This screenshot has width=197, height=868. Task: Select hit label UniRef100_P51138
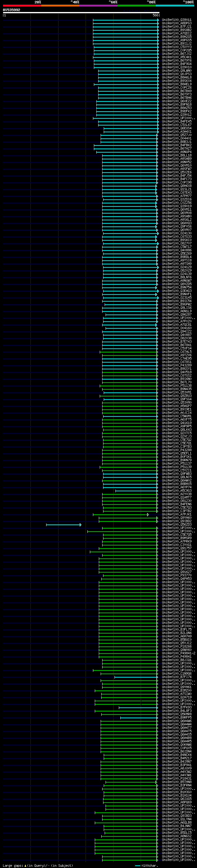coord(176,386)
